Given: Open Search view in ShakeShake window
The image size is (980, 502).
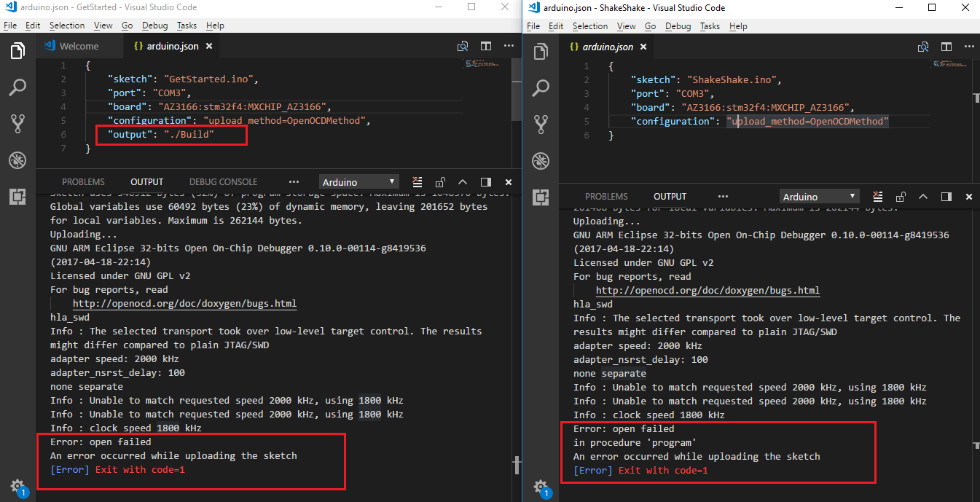Looking at the screenshot, I should click(541, 88).
